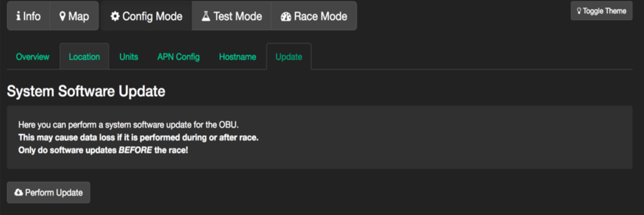
Task: Click the Perform Update button label
Action: point(54,193)
